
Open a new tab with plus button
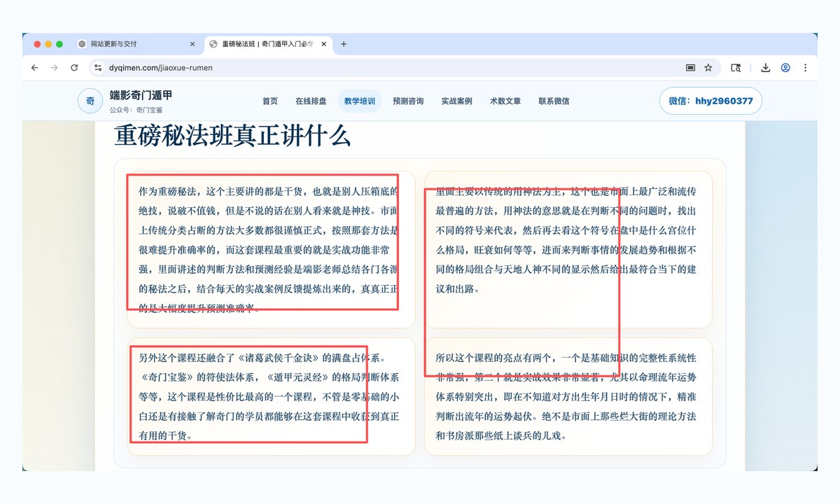344,44
